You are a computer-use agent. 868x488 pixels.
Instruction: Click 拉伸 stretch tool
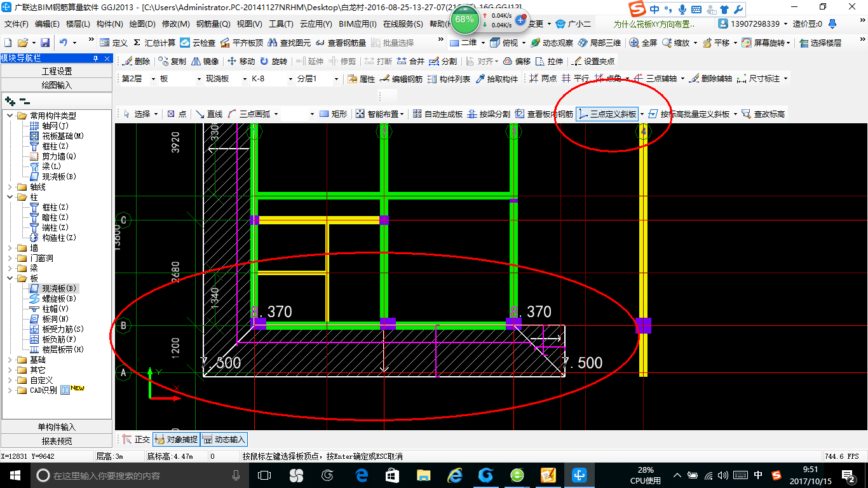point(549,61)
